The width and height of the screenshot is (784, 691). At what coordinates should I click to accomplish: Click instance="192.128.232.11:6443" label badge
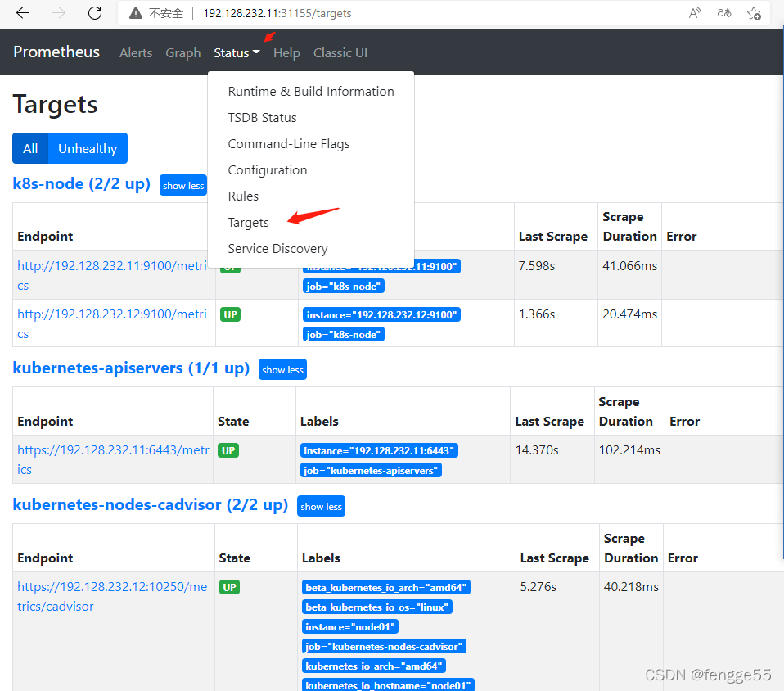click(379, 451)
